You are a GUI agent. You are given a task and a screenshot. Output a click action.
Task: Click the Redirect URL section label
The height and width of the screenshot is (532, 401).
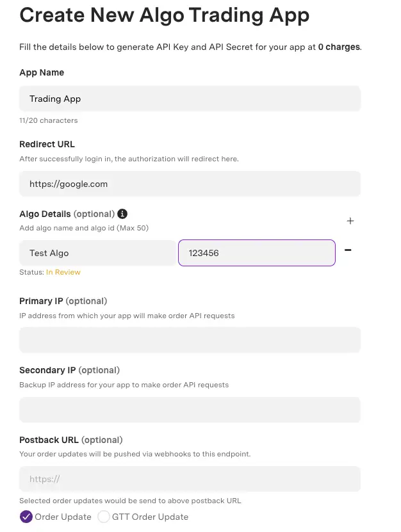45,144
